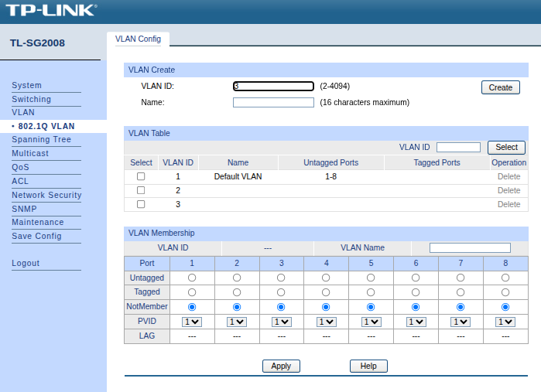Image resolution: width=541 pixels, height=392 pixels.
Task: Set port 3 to Tagged
Action: click(x=281, y=292)
